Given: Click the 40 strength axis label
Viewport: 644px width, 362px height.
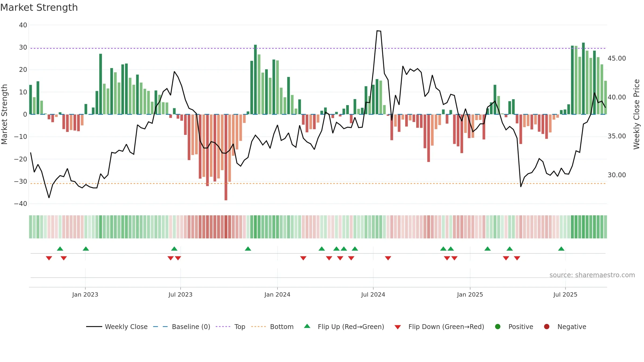Looking at the screenshot, I should click(23, 25).
